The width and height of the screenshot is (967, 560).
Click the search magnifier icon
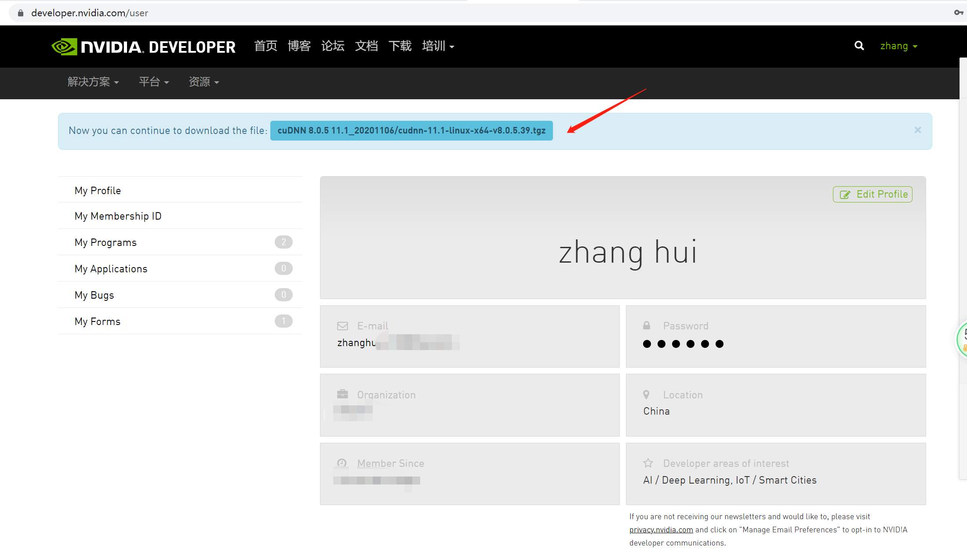(x=859, y=46)
